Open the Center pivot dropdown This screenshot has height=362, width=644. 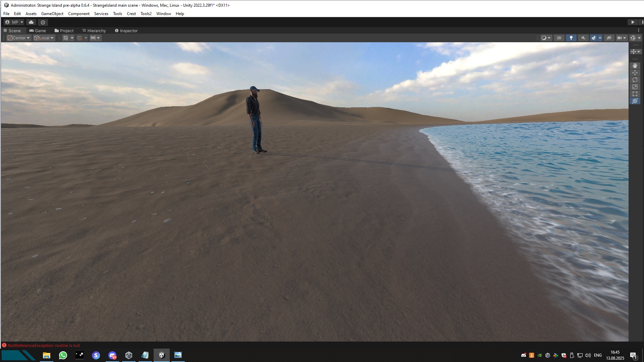click(19, 38)
